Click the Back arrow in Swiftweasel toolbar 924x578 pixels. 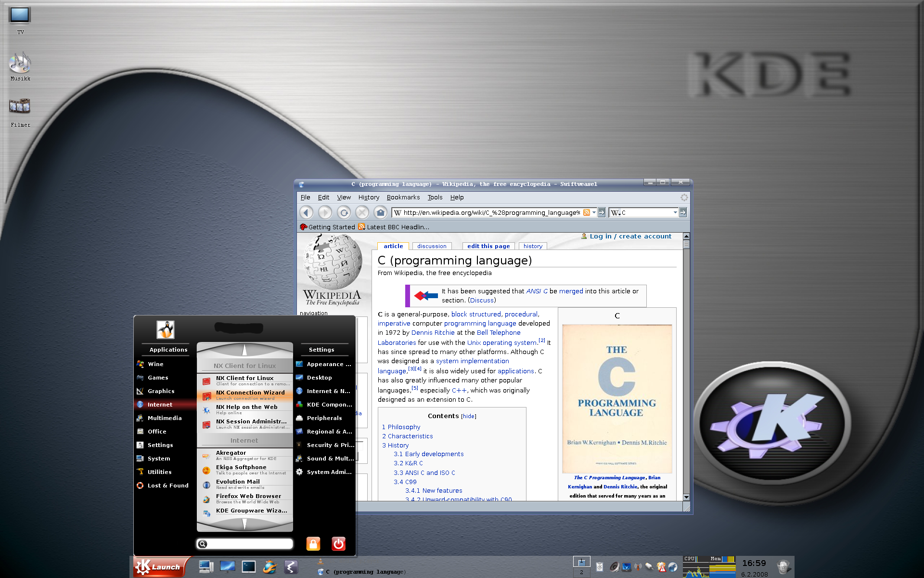tap(306, 212)
